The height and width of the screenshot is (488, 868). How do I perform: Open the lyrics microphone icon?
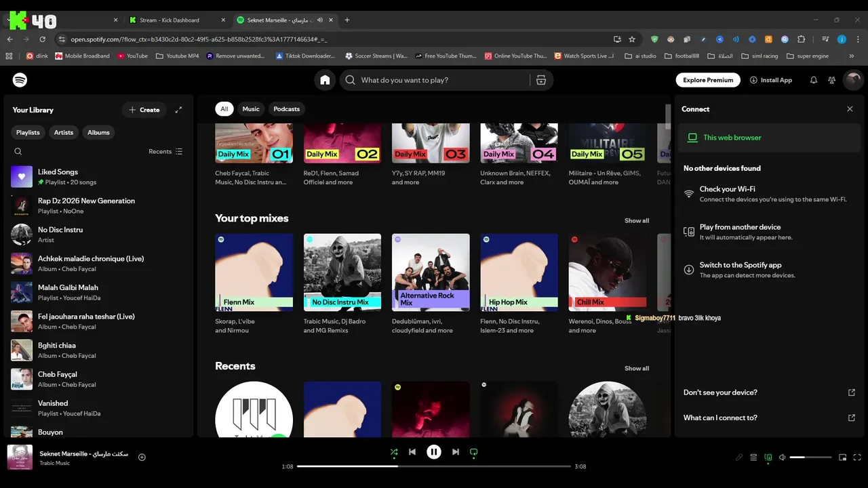click(739, 457)
